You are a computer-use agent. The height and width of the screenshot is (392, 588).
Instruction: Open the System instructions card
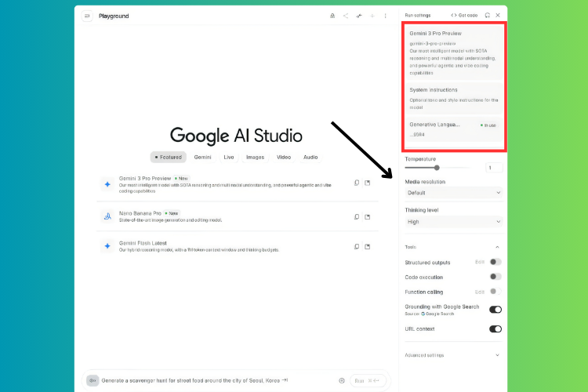click(x=454, y=98)
